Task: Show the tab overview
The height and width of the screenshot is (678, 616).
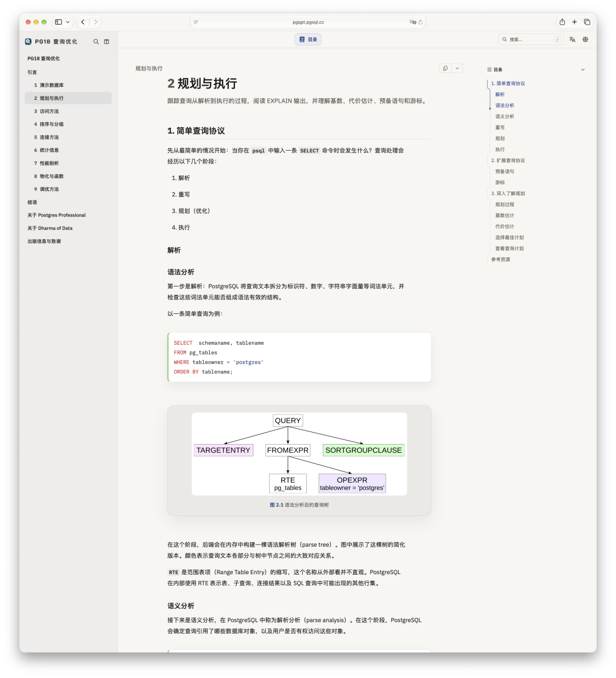Action: (587, 22)
